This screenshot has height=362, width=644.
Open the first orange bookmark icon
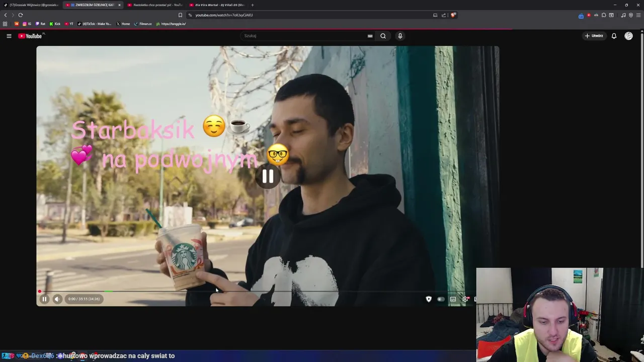point(17,24)
